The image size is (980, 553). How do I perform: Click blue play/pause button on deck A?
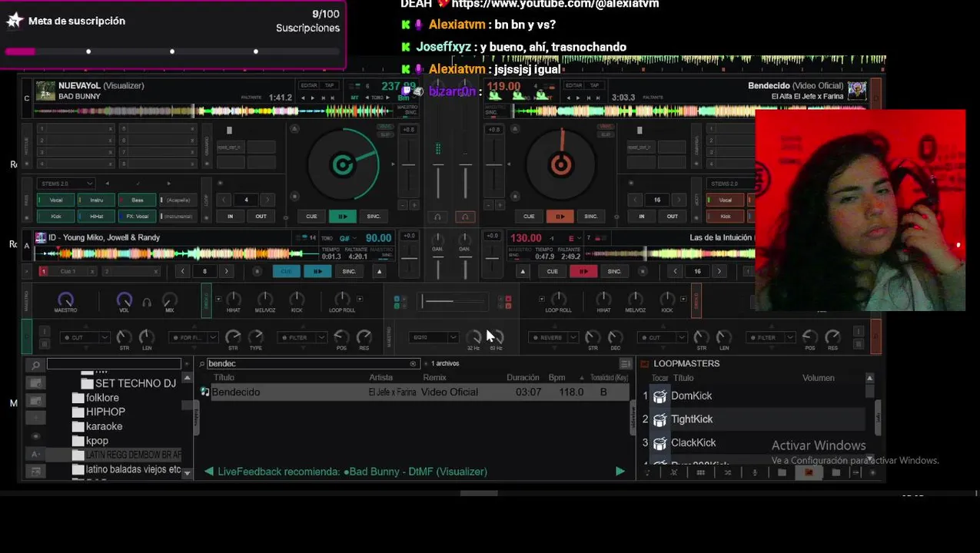pyautogui.click(x=317, y=271)
